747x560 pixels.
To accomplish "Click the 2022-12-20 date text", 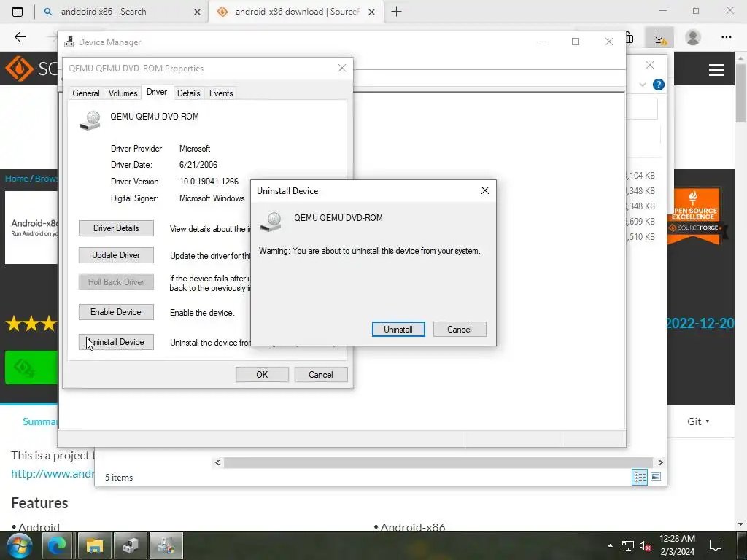I will tap(700, 323).
